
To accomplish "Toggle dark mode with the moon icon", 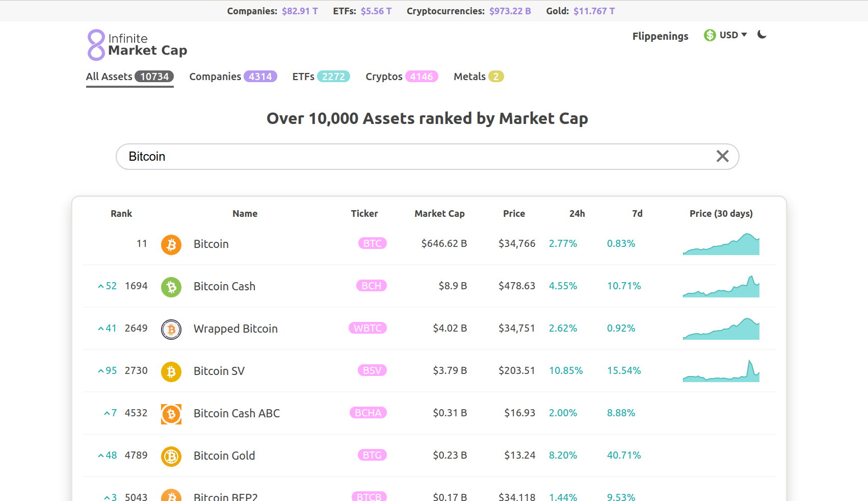I will tap(761, 35).
